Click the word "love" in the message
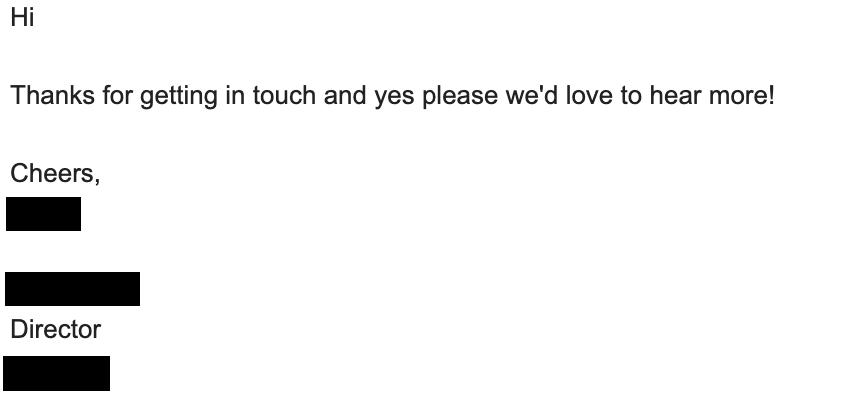 click(x=589, y=95)
